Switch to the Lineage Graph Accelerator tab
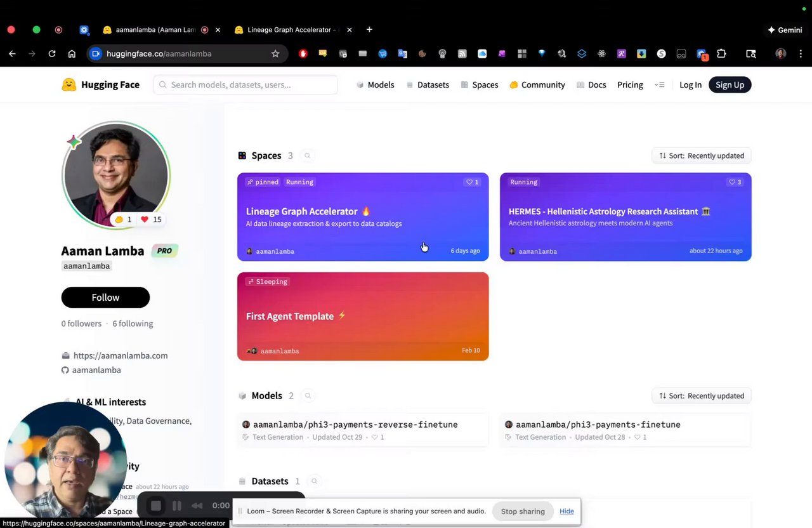 289,30
